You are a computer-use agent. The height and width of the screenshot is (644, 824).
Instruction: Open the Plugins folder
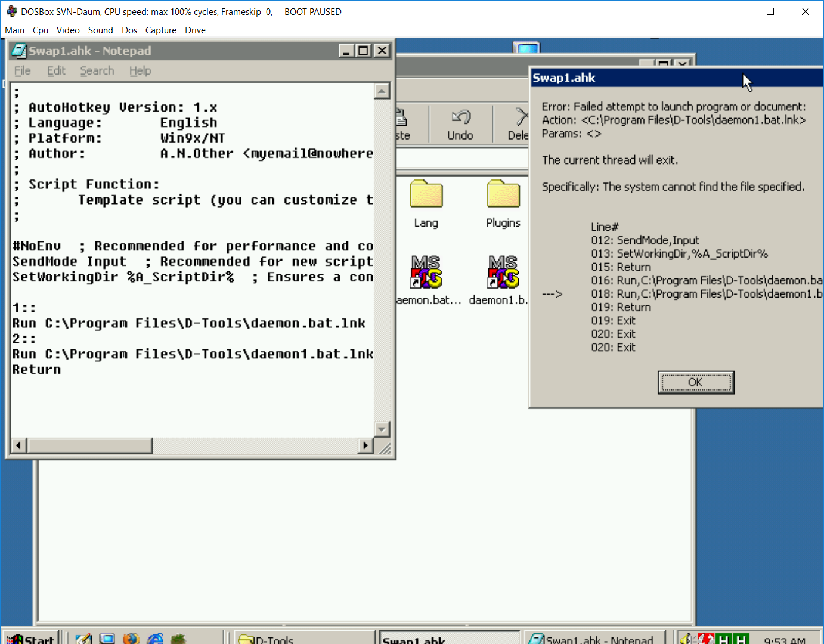tap(503, 196)
